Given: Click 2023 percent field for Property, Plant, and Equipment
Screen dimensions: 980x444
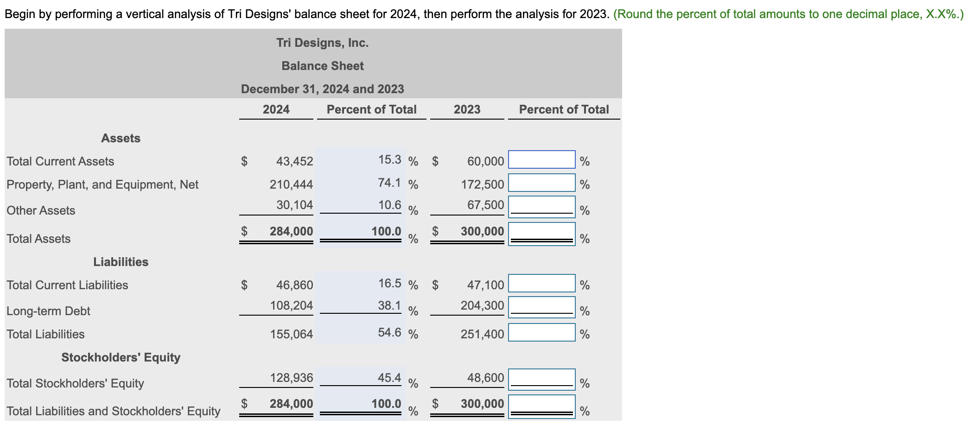Looking at the screenshot, I should (x=542, y=183).
